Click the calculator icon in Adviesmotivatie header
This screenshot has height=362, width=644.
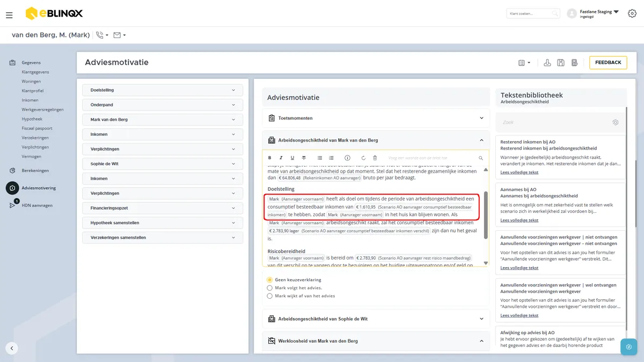coord(574,63)
